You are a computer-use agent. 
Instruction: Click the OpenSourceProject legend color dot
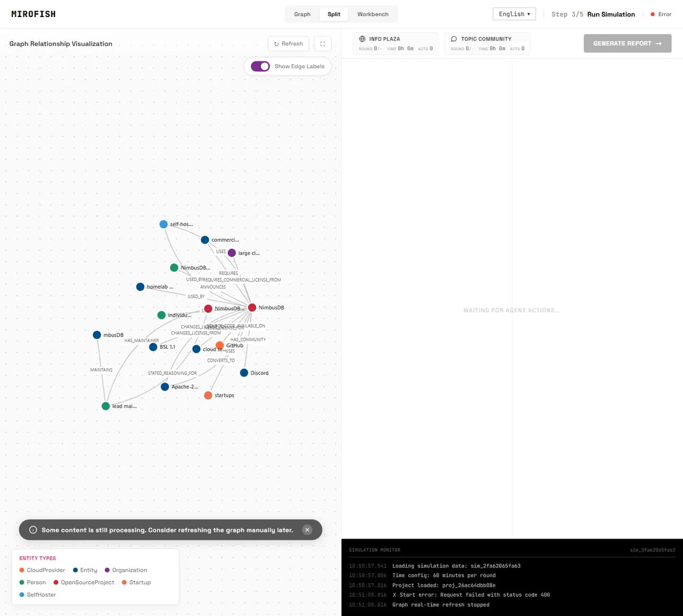click(56, 582)
